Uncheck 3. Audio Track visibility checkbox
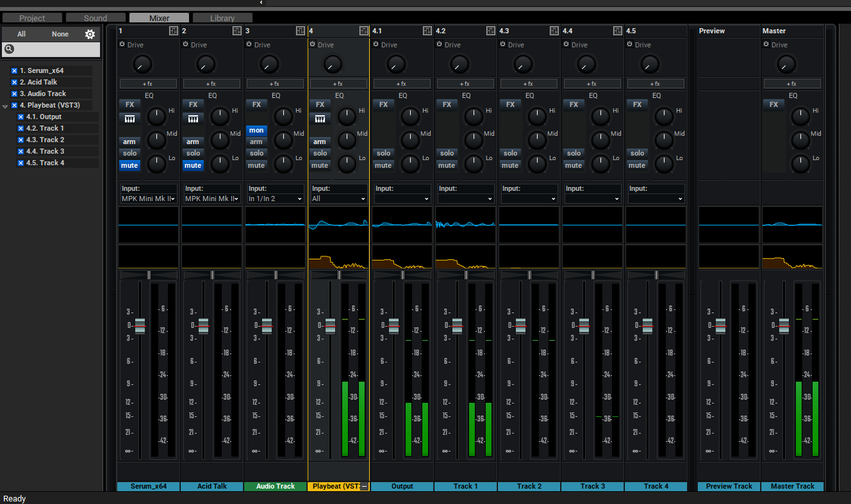 (x=14, y=93)
